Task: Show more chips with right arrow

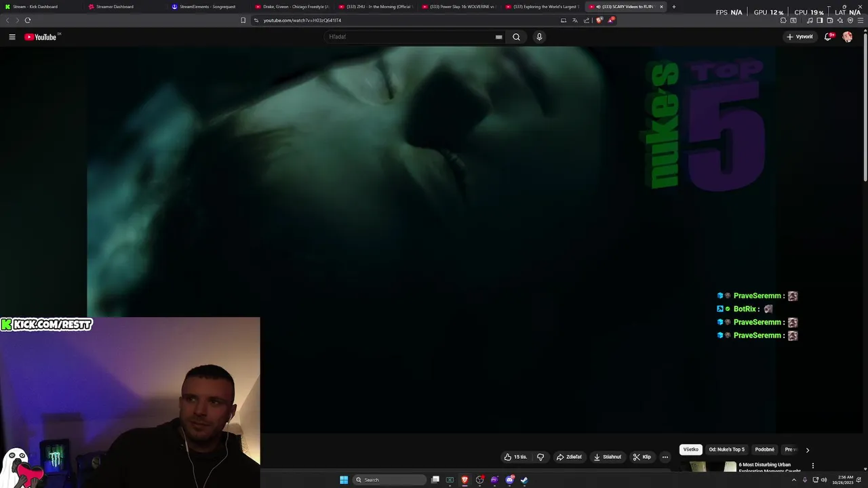Action: [807, 450]
